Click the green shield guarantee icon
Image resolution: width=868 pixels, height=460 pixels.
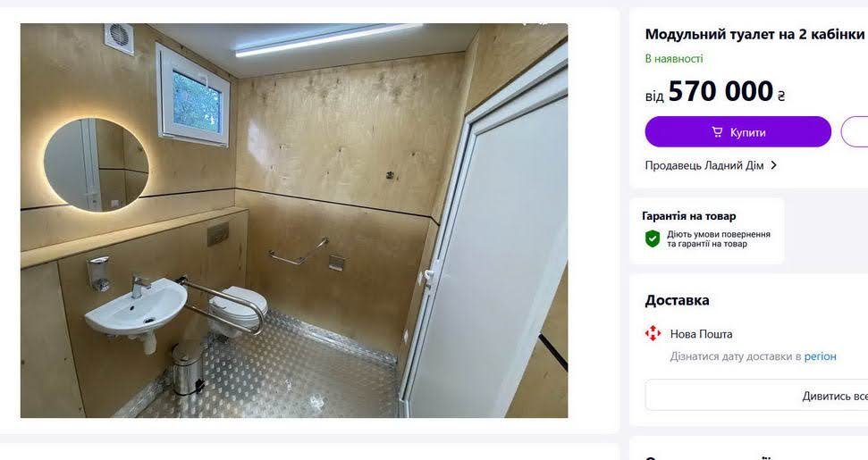653,238
